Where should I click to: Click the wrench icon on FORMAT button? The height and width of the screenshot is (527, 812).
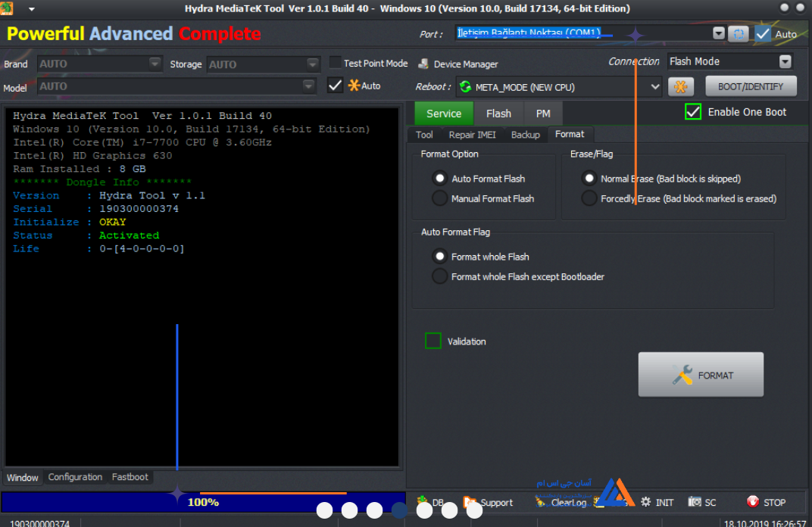click(x=682, y=375)
